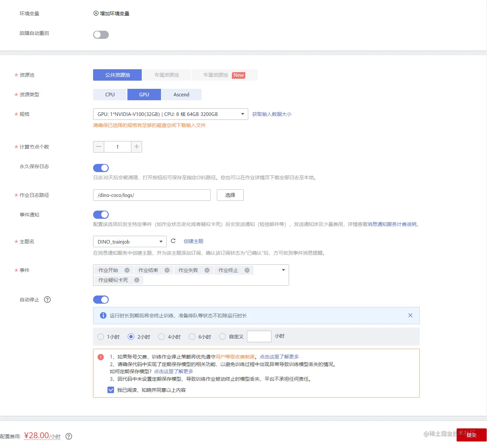This screenshot has height=448, width=487.
Task: Enable the 故障自动重启 switch
Action: [101, 35]
